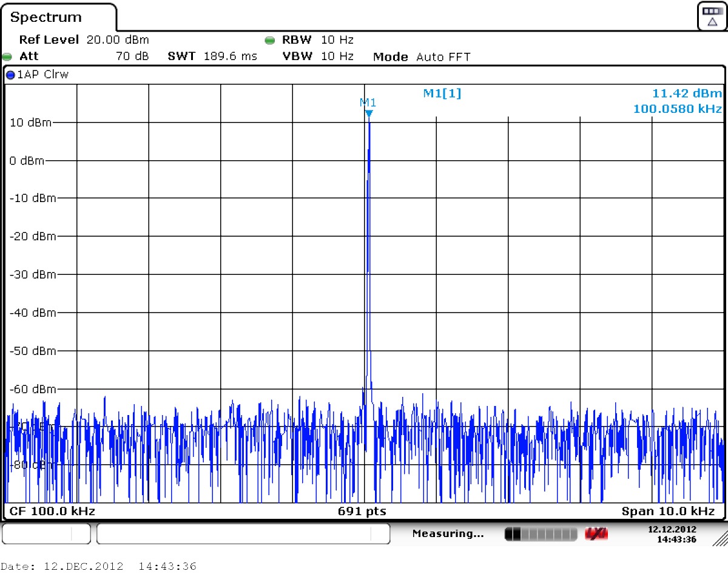Click the 11.42 dBm marker level readout
Screen dimensions: 728x588
coord(687,93)
